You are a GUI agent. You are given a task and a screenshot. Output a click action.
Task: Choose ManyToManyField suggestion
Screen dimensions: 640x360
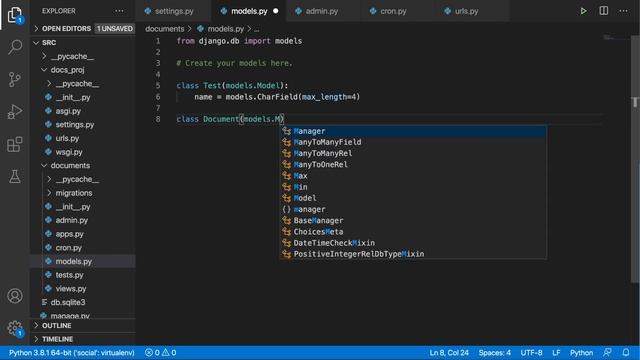[413, 142]
